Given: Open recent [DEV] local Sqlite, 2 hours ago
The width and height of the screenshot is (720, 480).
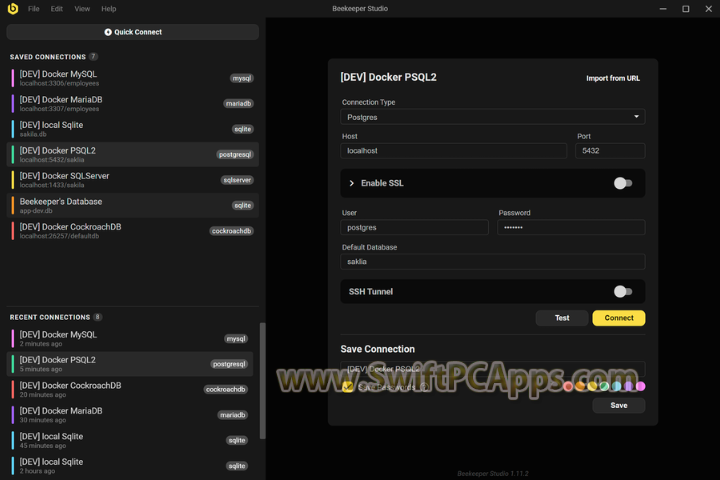Looking at the screenshot, I should point(130,466).
